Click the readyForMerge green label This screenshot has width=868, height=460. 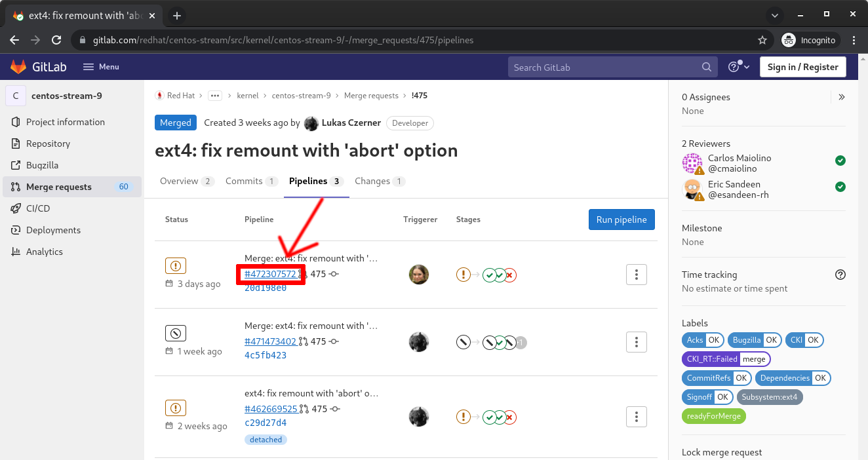pyautogui.click(x=714, y=415)
